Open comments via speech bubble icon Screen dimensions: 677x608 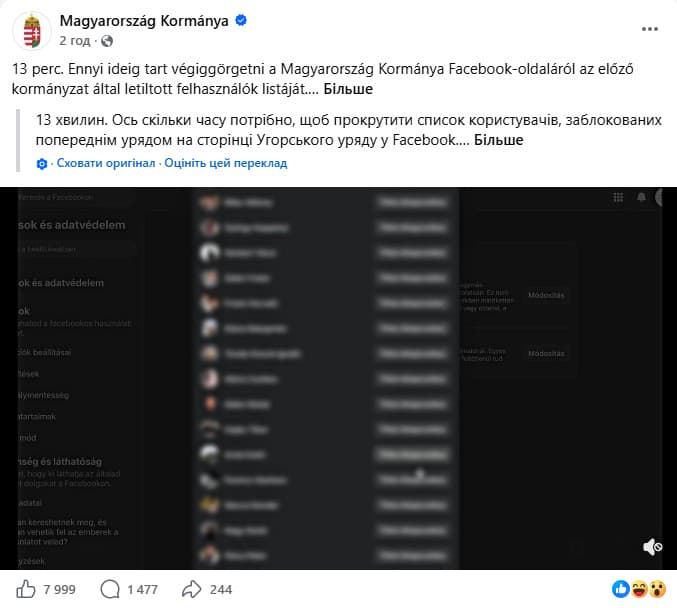pyautogui.click(x=110, y=589)
